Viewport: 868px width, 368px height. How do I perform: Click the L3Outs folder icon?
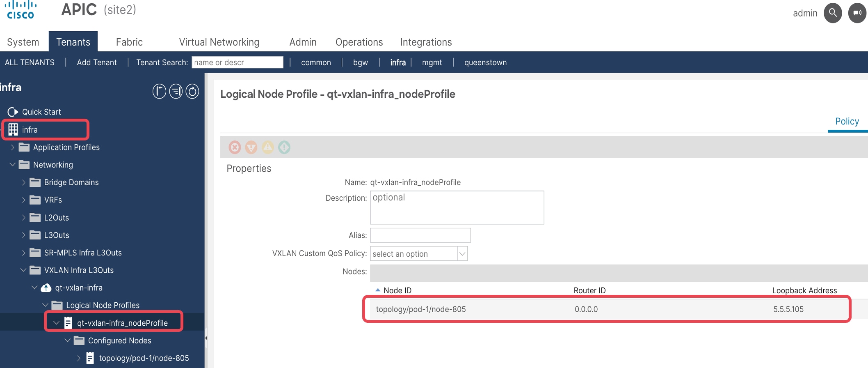click(35, 235)
